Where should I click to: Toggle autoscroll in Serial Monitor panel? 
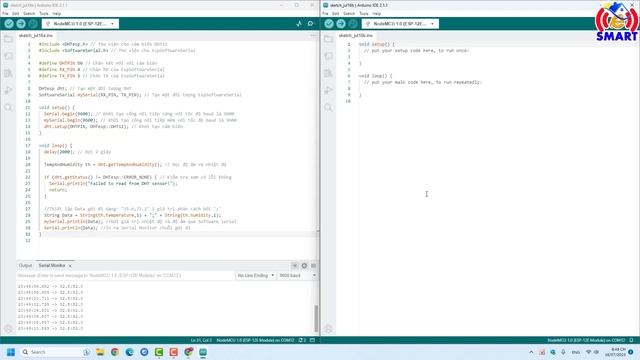coord(295,266)
